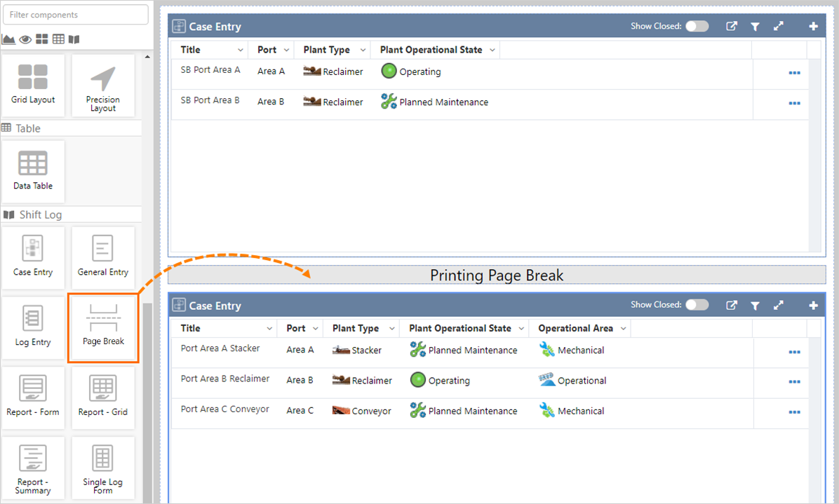Screen dimensions: 839x504
Task: Open more options for Port Area C Conveyor
Action: (x=794, y=412)
